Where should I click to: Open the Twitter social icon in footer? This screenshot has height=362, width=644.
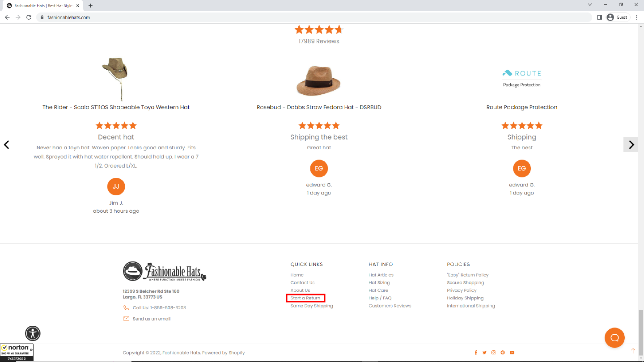484,353
